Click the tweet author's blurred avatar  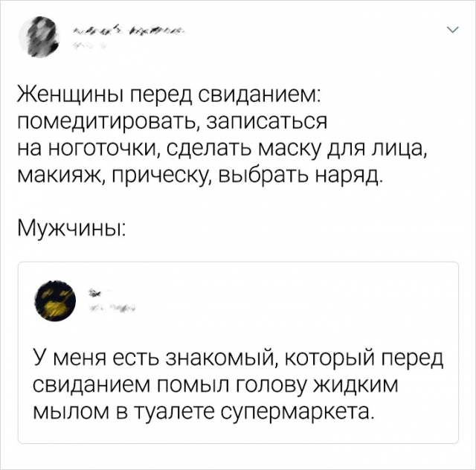pos(41,36)
